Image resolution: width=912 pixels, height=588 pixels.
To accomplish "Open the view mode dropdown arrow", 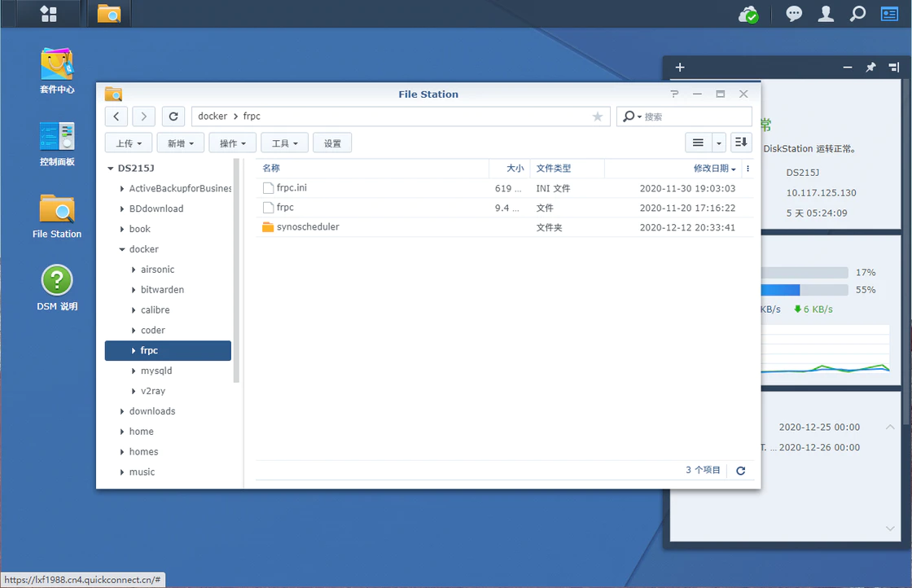I will [719, 143].
